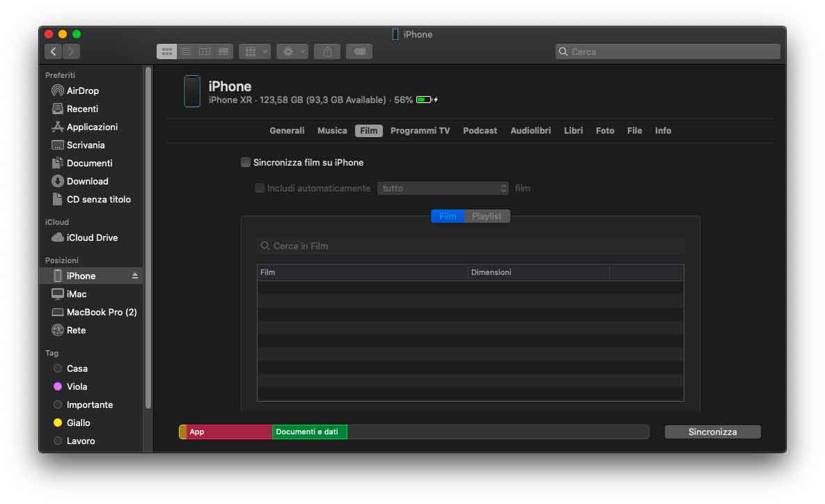The width and height of the screenshot is (825, 504).
Task: Go forward with the right arrow
Action: [x=71, y=52]
